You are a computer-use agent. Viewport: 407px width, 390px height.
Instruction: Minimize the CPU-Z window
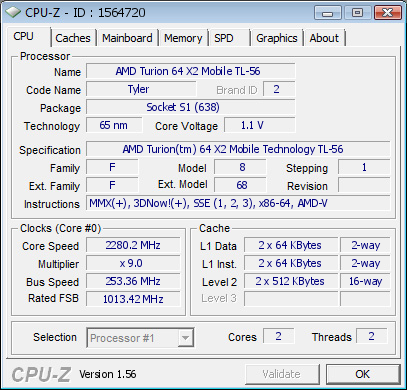pos(328,13)
